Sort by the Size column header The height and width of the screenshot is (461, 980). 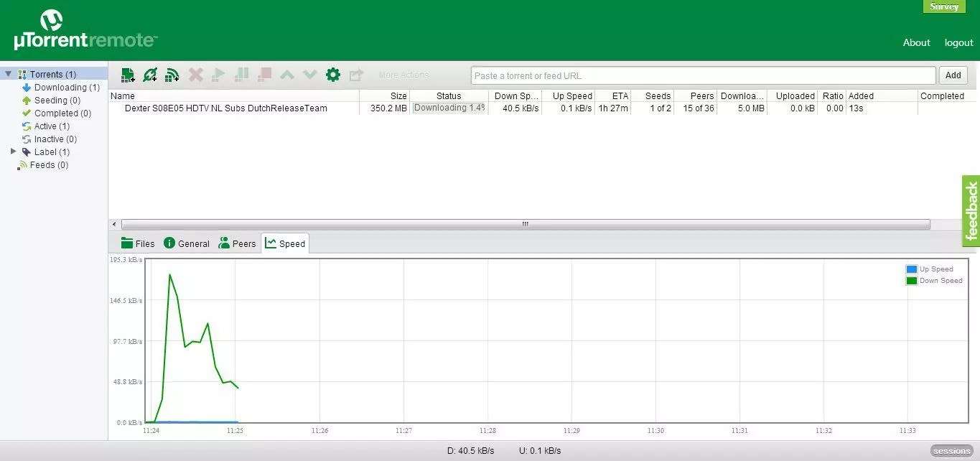[384, 96]
